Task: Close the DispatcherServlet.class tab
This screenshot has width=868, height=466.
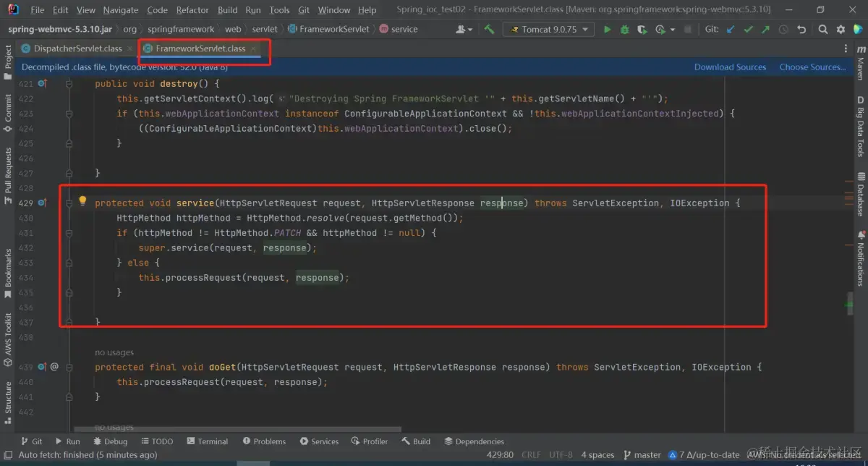Action: click(x=129, y=48)
